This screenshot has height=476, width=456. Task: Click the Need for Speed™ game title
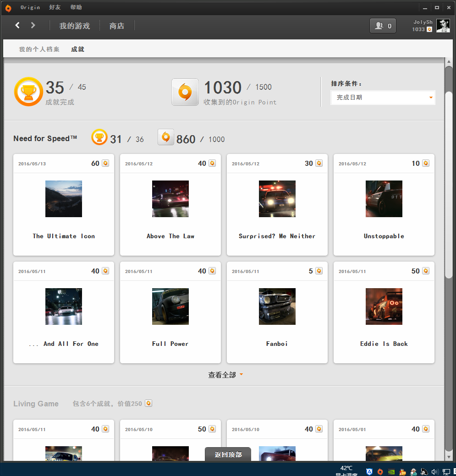point(45,138)
